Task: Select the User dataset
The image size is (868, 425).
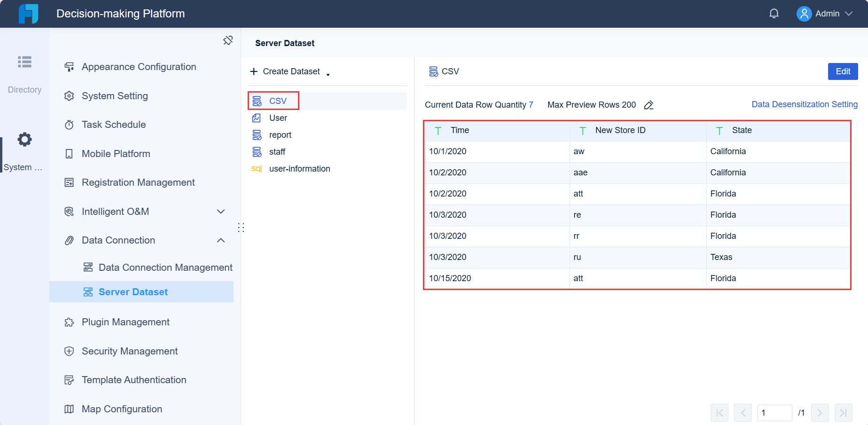Action: point(278,118)
